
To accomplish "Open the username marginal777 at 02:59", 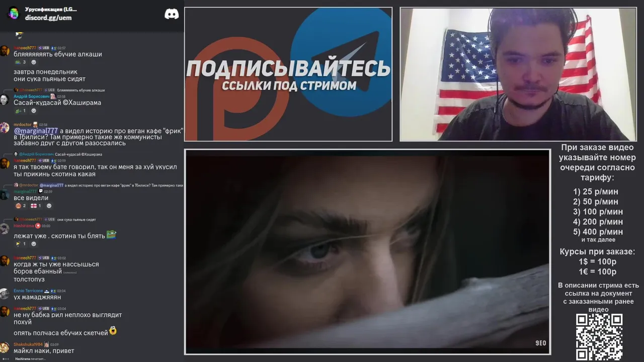I will [x=25, y=192].
